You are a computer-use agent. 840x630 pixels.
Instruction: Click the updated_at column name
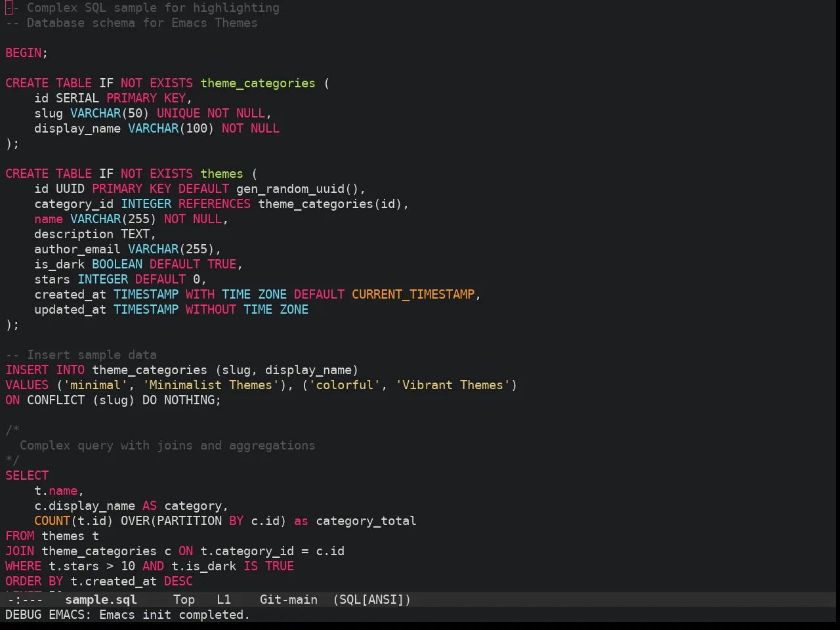pyautogui.click(x=70, y=310)
